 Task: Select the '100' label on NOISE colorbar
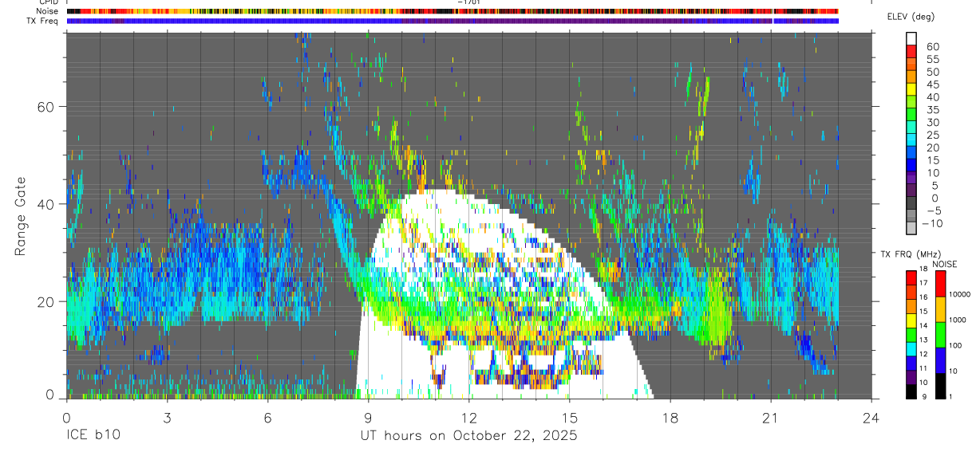point(957,346)
